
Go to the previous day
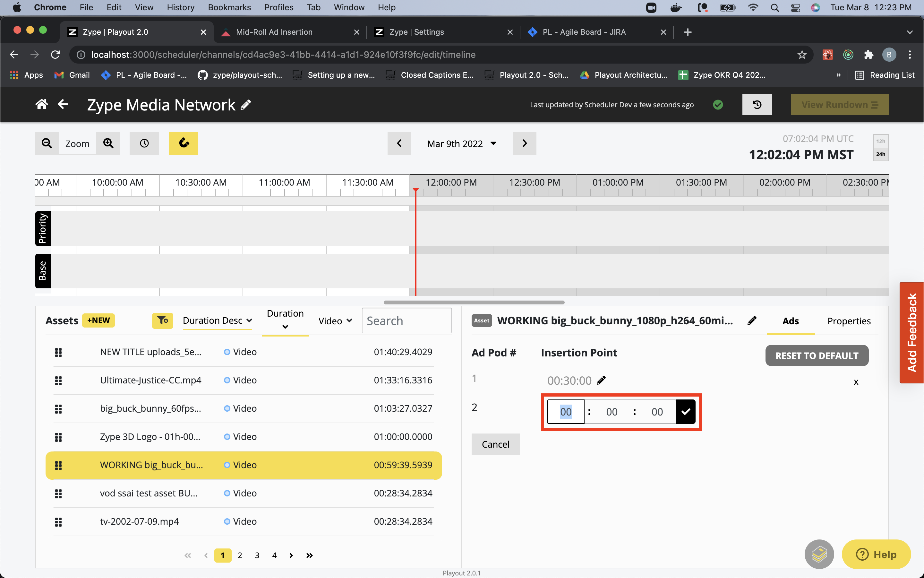coord(399,143)
